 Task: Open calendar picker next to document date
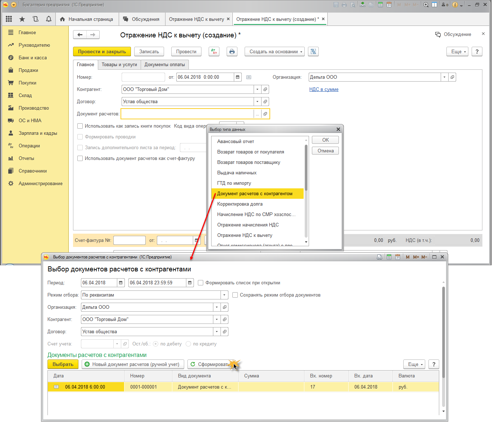[237, 77]
